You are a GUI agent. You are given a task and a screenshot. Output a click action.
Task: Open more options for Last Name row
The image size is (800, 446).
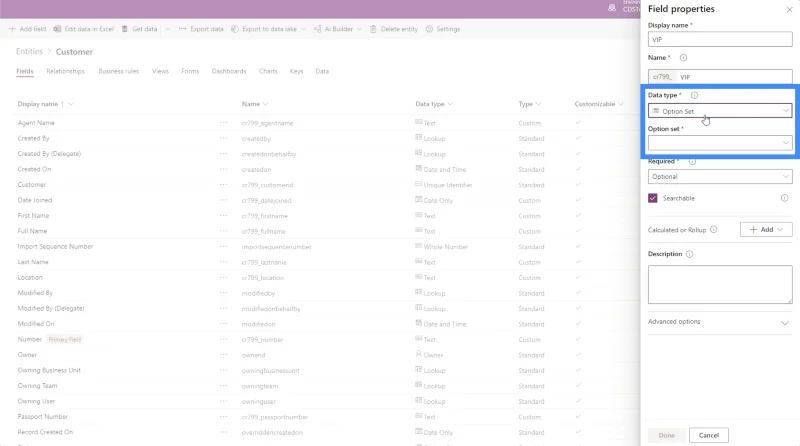tap(223, 262)
